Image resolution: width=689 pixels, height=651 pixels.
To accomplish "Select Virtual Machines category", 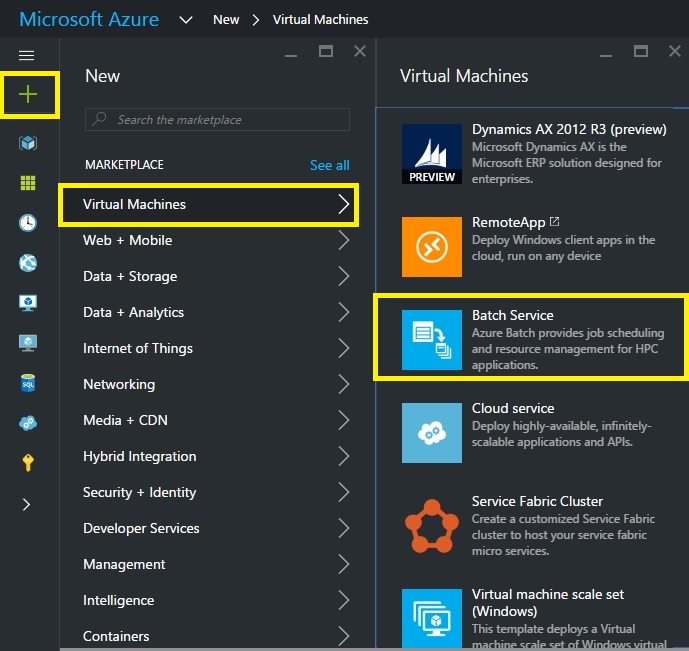I will click(209, 204).
